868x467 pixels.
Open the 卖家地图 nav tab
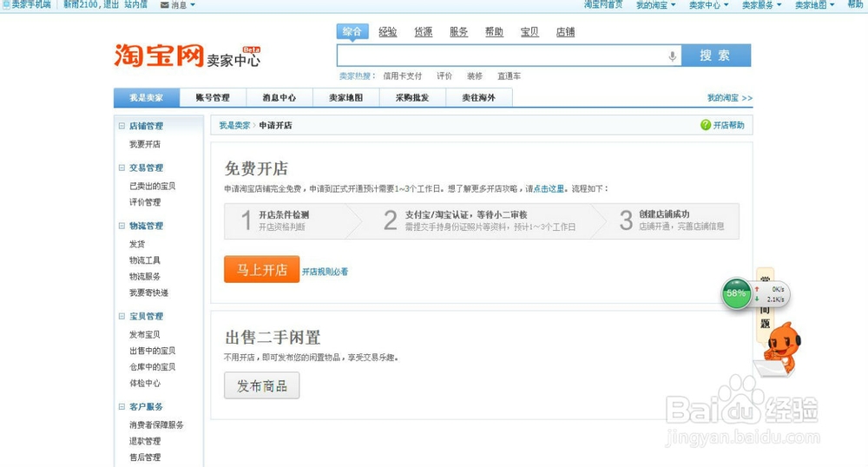[346, 97]
